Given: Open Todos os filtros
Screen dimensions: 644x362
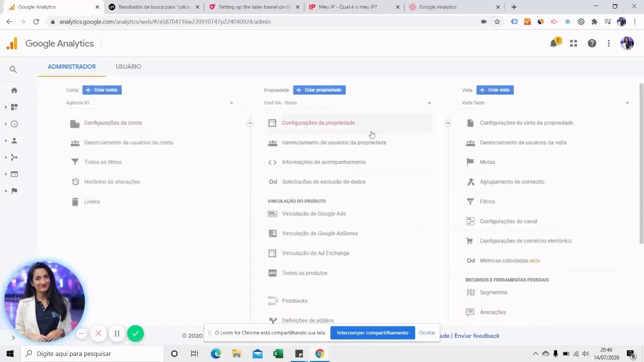Looking at the screenshot, I should pyautogui.click(x=103, y=162).
